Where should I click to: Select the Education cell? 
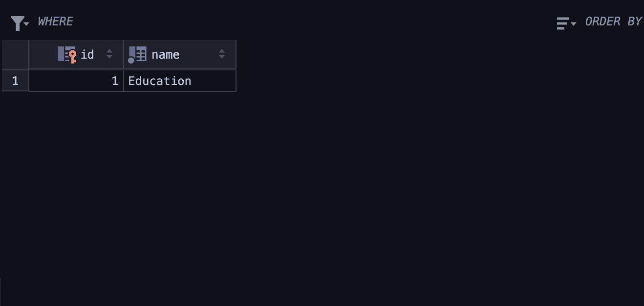tap(179, 81)
